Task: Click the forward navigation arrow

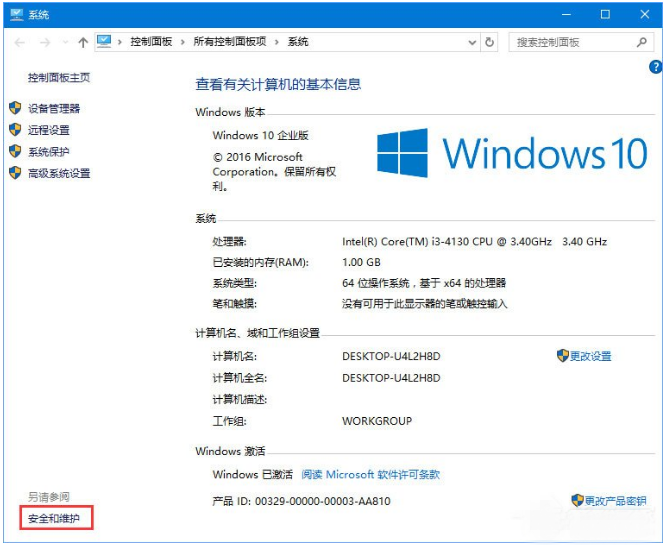Action: [45, 43]
